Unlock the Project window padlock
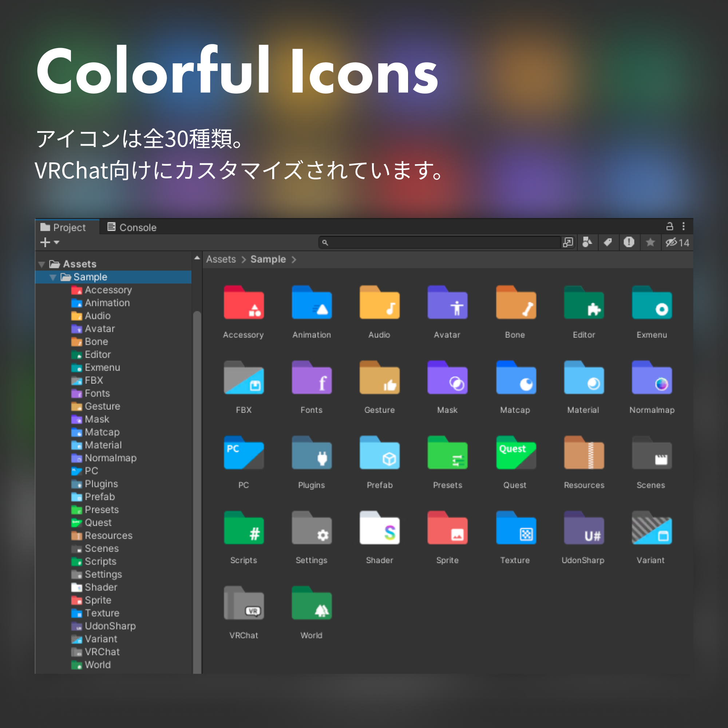728x728 pixels. [670, 227]
